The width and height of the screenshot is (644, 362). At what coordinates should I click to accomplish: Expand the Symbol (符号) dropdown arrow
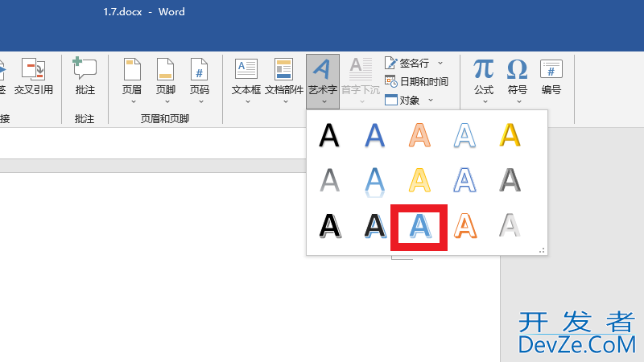[x=518, y=102]
